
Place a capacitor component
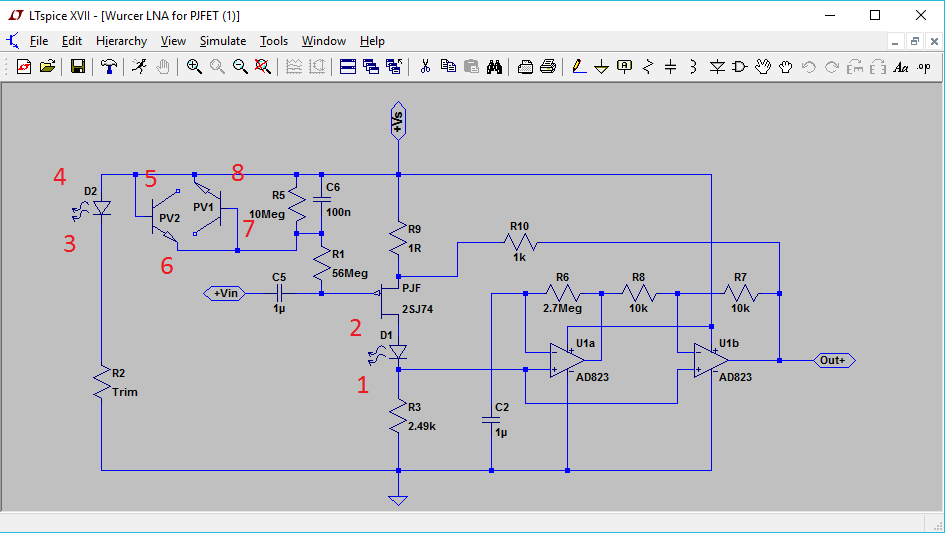(671, 66)
